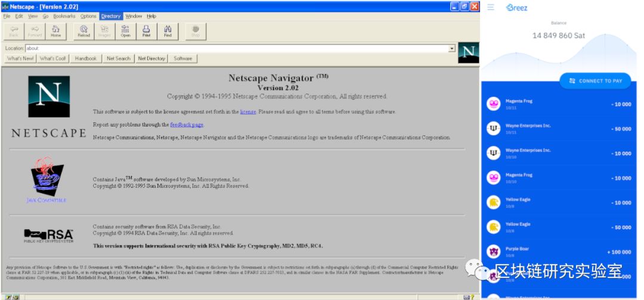Screen dimensions: 644x300
Task: Open the Edit menu
Action: coord(19,16)
